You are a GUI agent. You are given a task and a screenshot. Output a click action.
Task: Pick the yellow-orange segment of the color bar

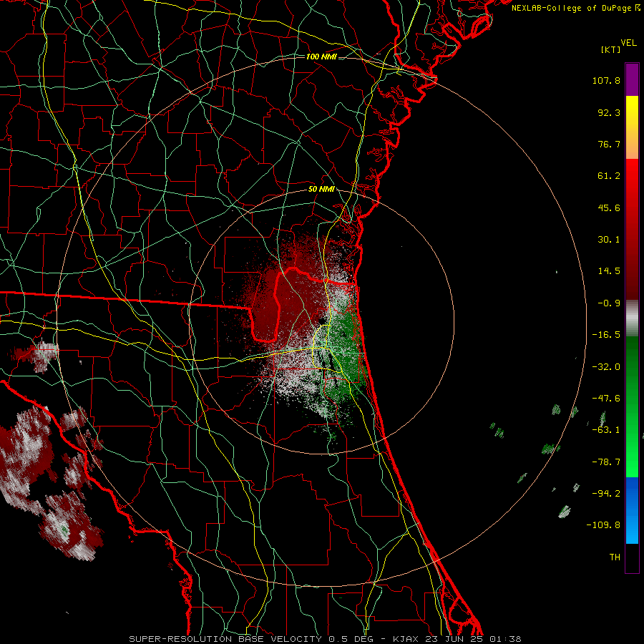pos(632,127)
